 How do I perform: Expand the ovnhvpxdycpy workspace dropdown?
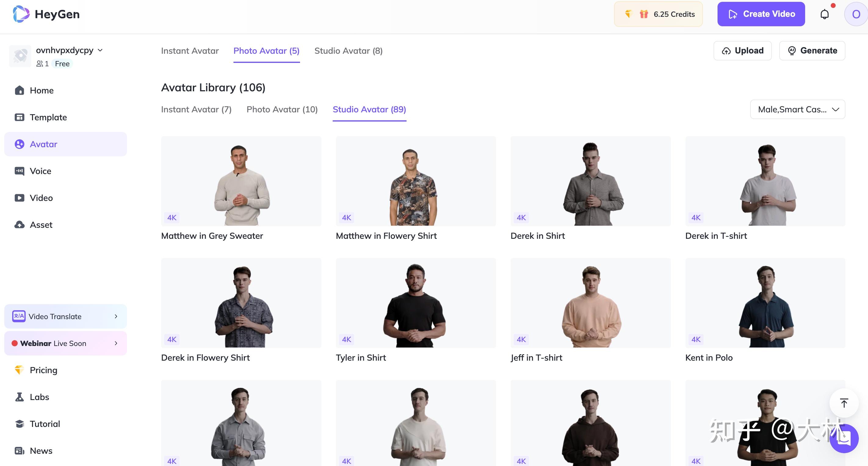coord(100,50)
